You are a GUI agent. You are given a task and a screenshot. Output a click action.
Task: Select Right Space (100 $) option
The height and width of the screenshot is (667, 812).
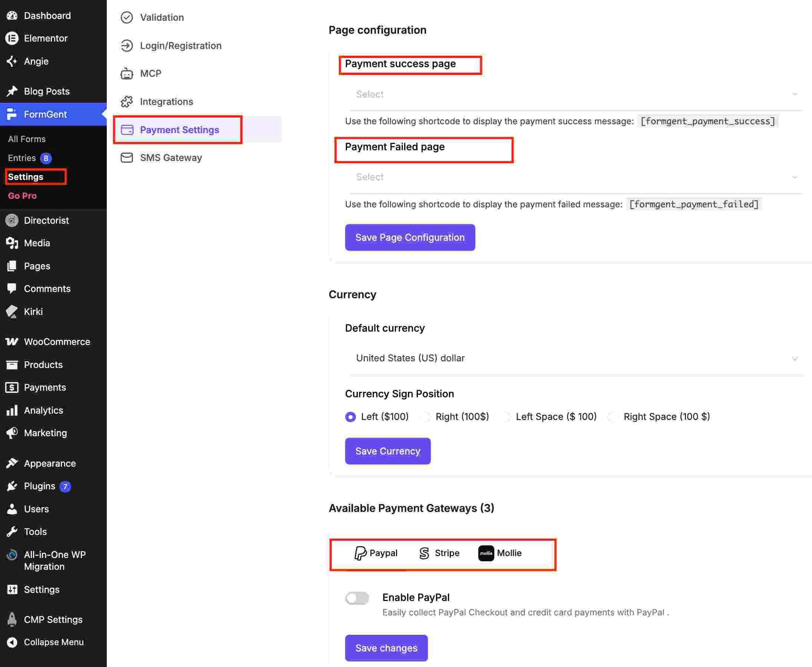[x=614, y=417]
